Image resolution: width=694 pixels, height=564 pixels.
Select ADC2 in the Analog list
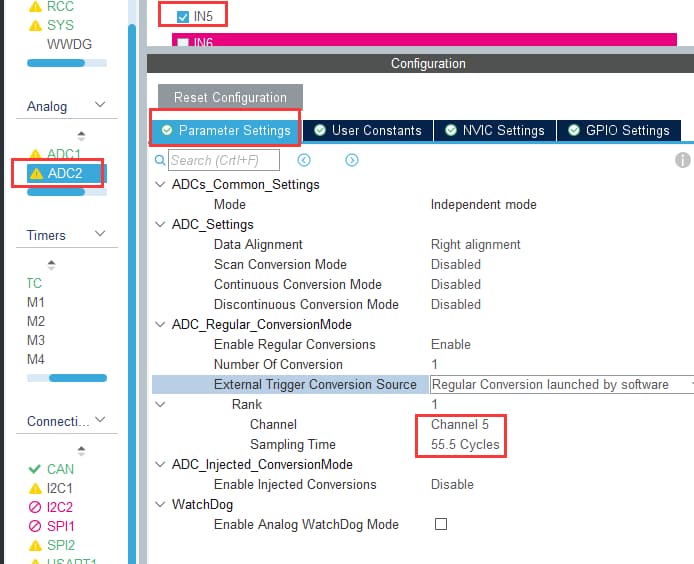[x=65, y=173]
